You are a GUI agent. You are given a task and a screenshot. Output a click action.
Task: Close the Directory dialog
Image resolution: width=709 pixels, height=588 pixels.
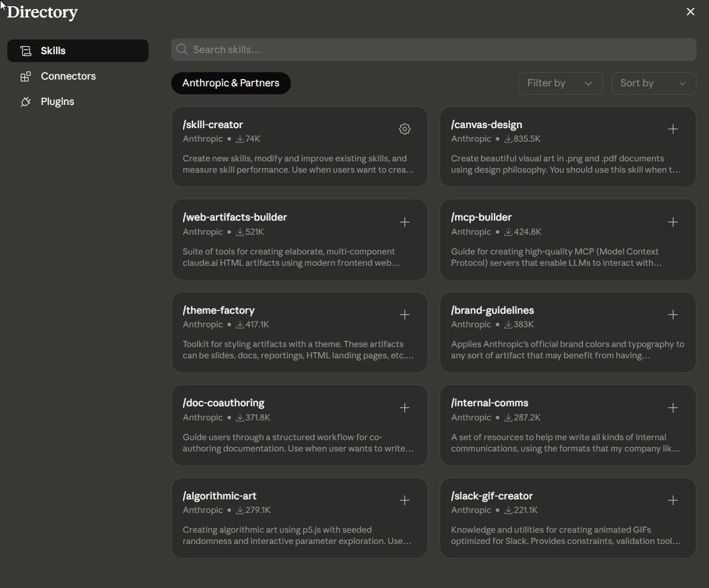click(690, 12)
